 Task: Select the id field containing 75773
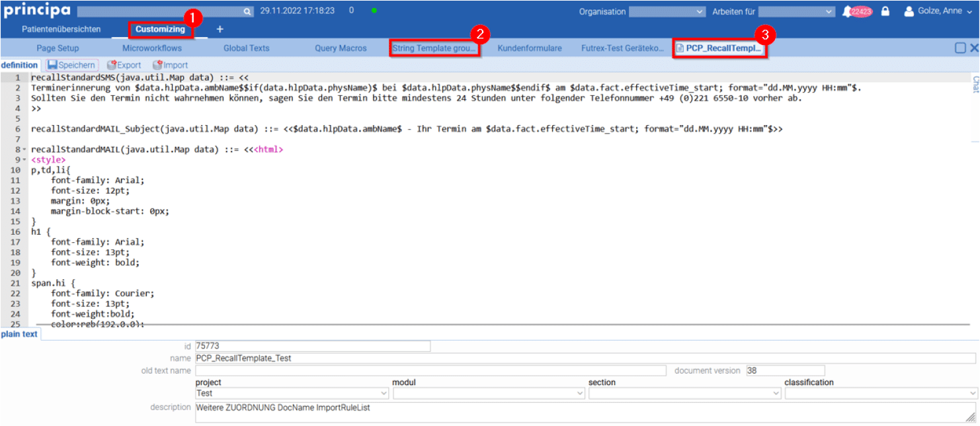click(311, 345)
